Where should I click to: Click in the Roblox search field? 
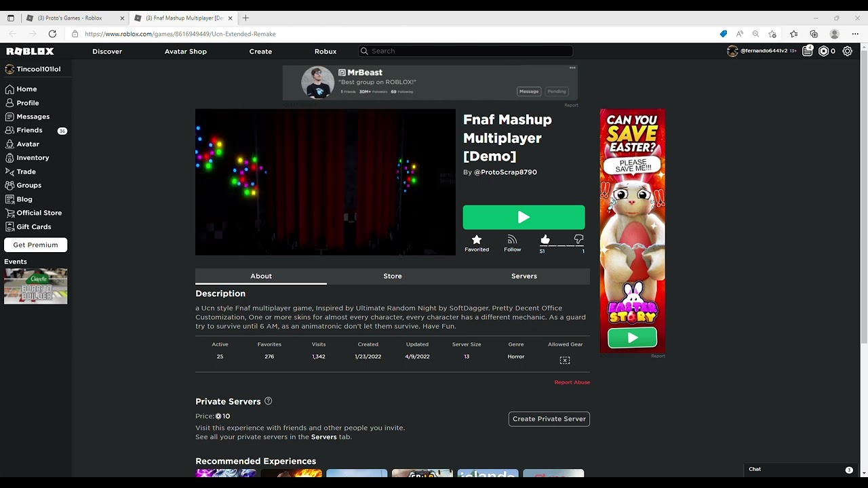pyautogui.click(x=465, y=51)
